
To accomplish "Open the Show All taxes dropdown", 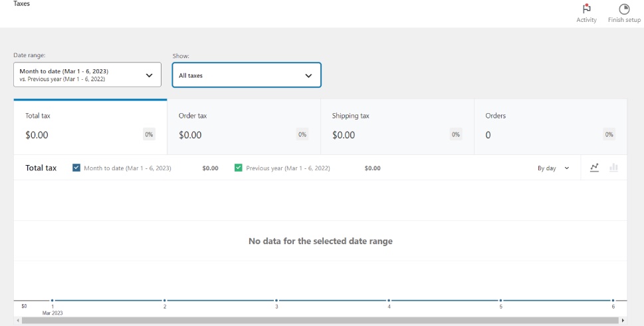I will [247, 75].
